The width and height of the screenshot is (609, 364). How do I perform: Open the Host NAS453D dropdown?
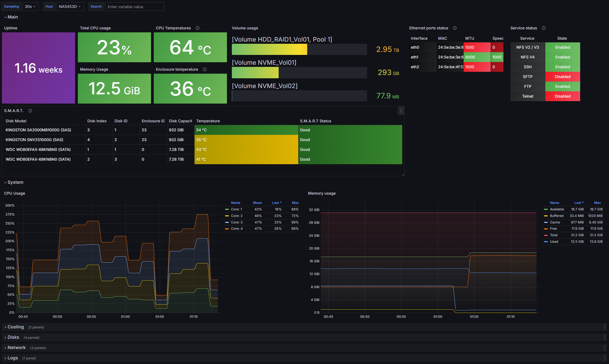[x=70, y=7]
